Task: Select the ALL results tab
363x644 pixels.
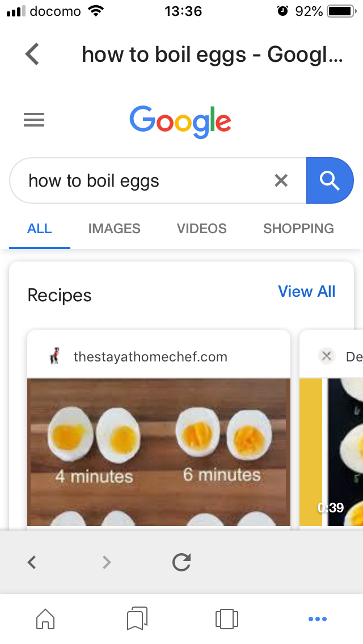Action: [x=40, y=228]
